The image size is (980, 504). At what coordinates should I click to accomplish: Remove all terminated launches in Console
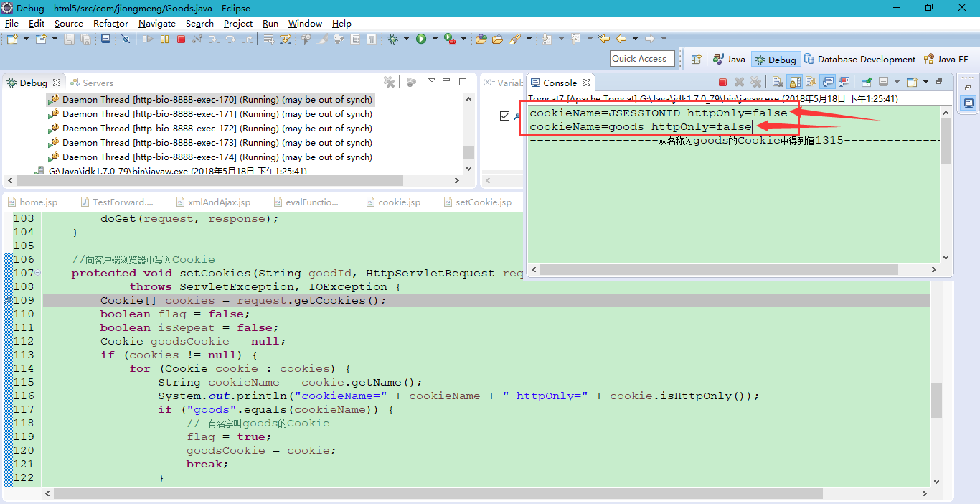(x=756, y=82)
